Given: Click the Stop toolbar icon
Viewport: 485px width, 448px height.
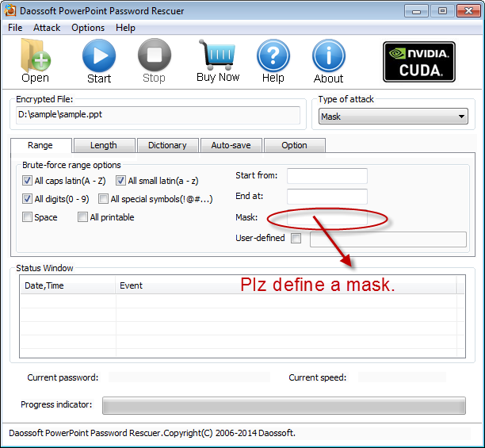Looking at the screenshot, I should [155, 55].
